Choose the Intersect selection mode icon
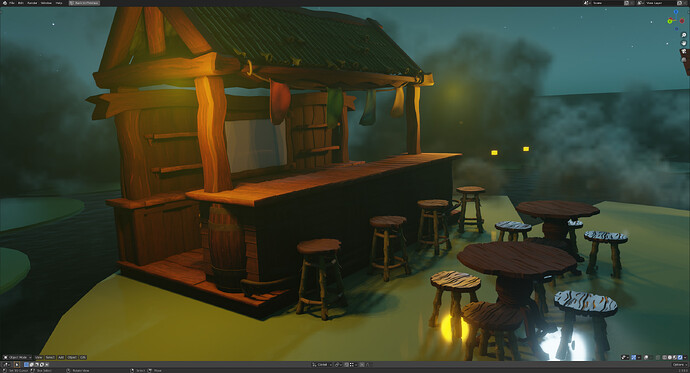690x373 pixels. 47,365
